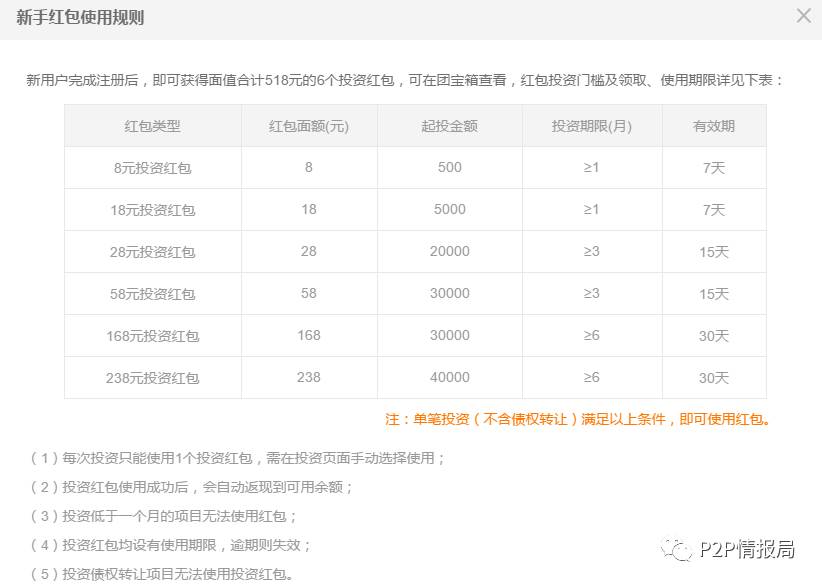Click the intro sentence about 518元的6个投资红包
This screenshot has width=822, height=585.
point(405,80)
